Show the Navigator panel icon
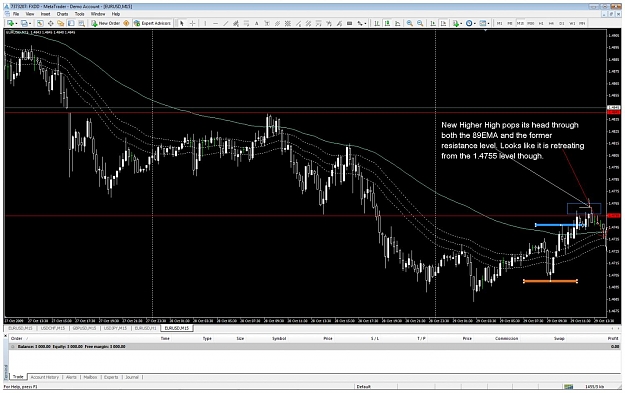Screen dimensions: 625x393 tap(61, 23)
